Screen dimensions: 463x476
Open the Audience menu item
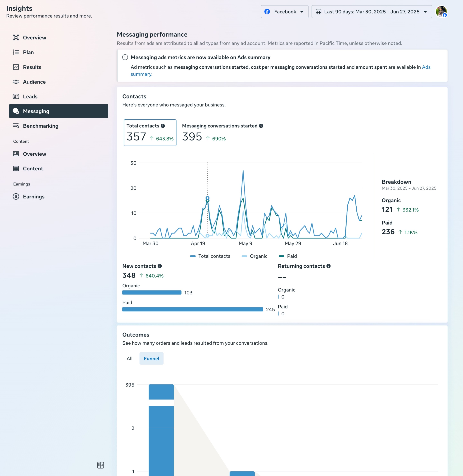[34, 82]
